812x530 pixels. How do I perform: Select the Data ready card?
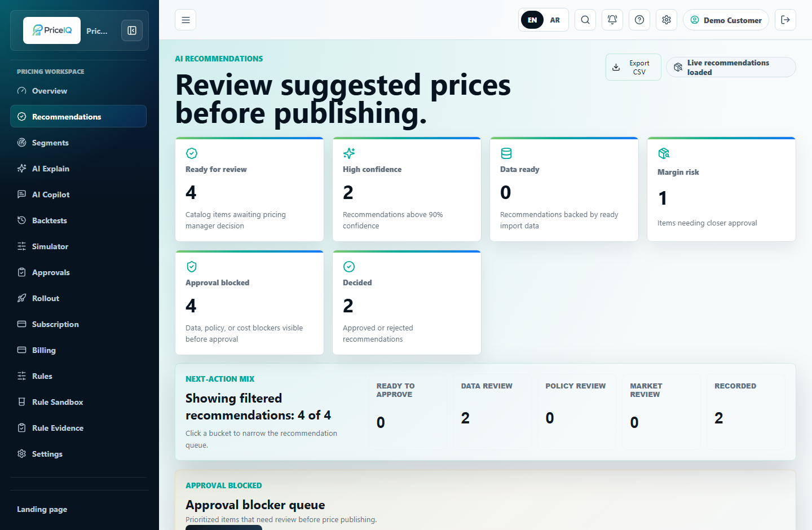(564, 189)
